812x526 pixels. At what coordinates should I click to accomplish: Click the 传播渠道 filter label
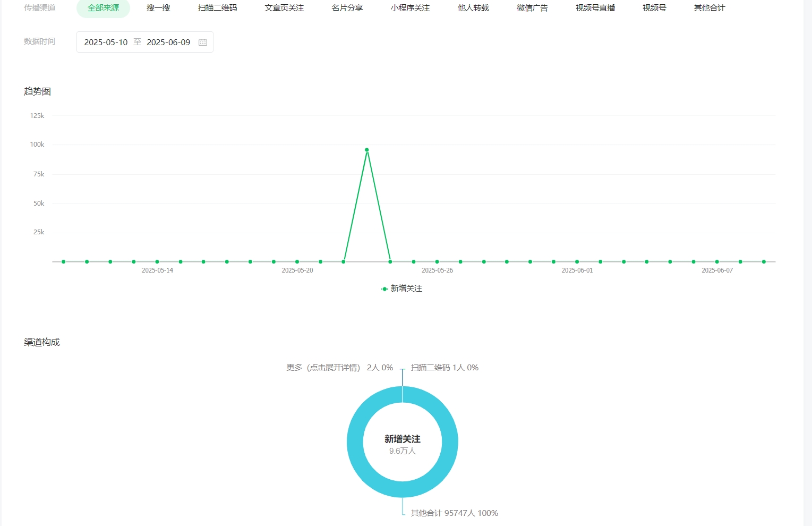click(40, 8)
